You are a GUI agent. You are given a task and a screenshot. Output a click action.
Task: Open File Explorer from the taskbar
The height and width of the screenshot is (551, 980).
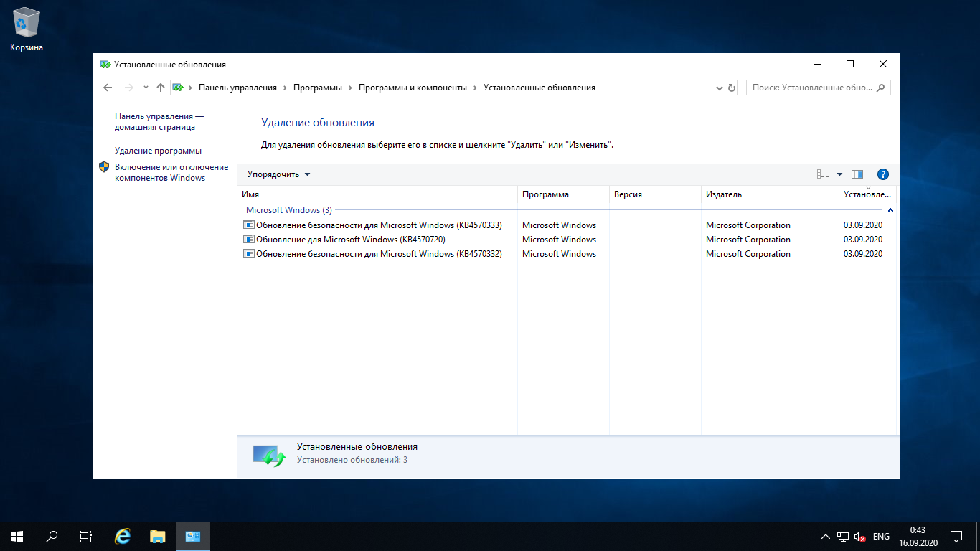click(158, 536)
